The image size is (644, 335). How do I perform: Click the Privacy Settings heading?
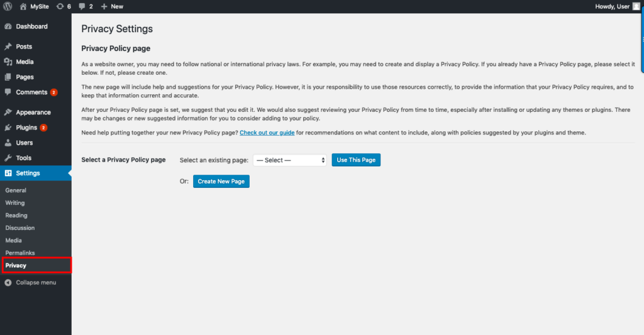tap(117, 29)
